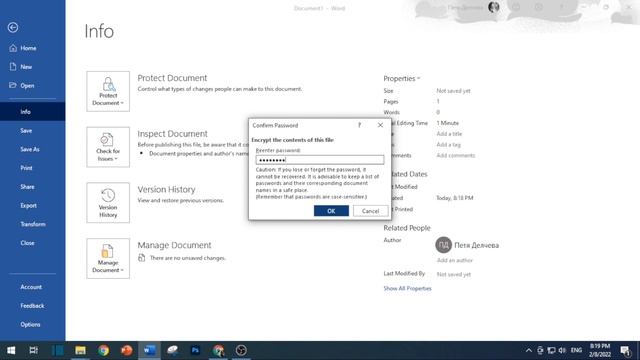Open File Explorer from the taskbar
This screenshot has height=360, width=640.
pyautogui.click(x=80, y=351)
